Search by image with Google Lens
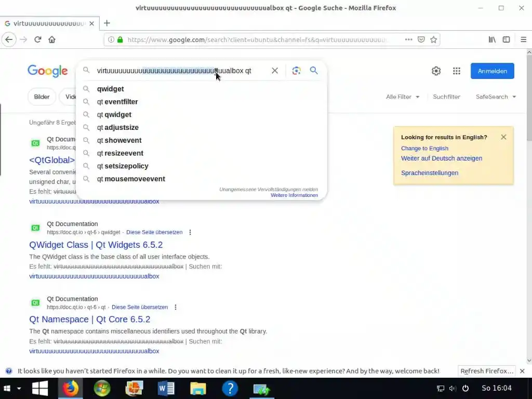Screen dimensions: 532x399 pos(296,71)
